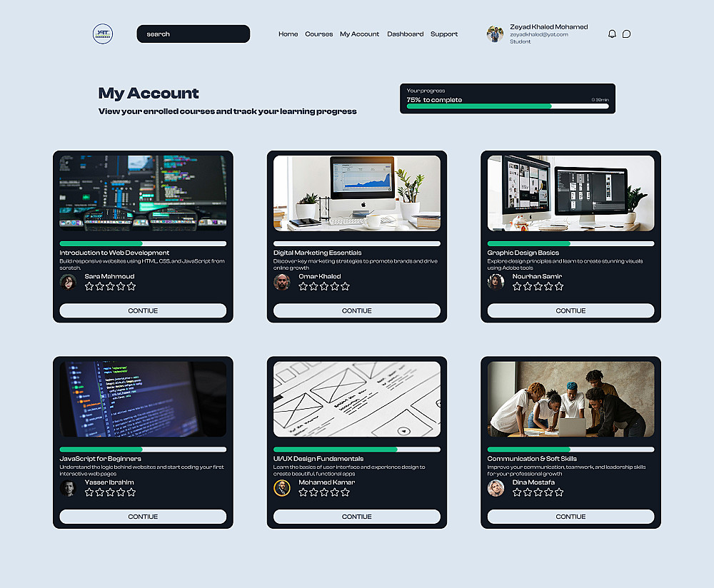Open the Courses nav item
Image resolution: width=714 pixels, height=588 pixels.
coord(318,34)
